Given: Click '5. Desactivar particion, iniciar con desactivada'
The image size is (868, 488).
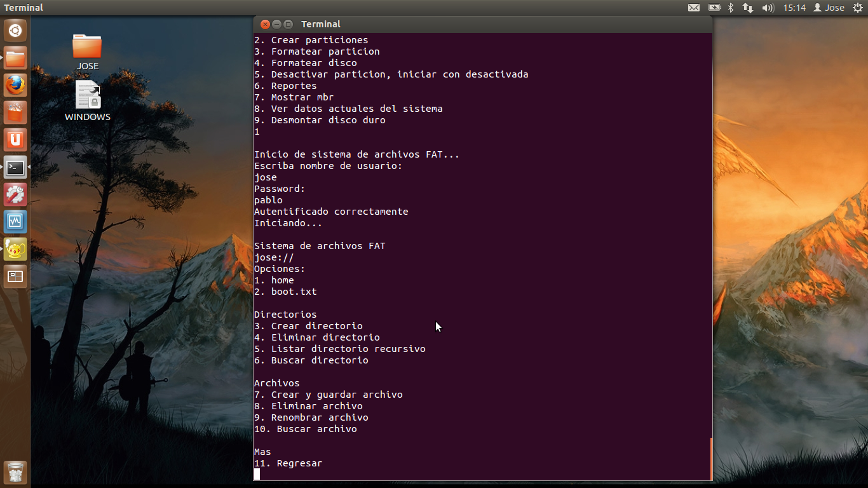Looking at the screenshot, I should [391, 74].
